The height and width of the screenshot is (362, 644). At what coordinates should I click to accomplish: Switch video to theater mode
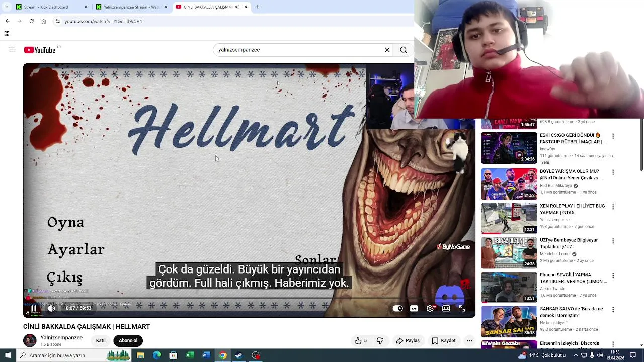tap(446, 309)
